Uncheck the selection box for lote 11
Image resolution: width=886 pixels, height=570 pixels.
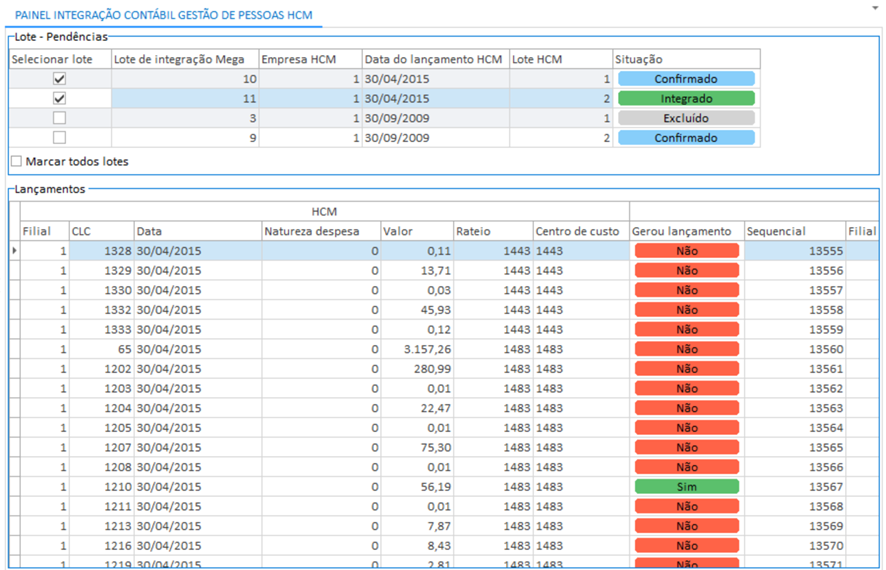pyautogui.click(x=59, y=99)
